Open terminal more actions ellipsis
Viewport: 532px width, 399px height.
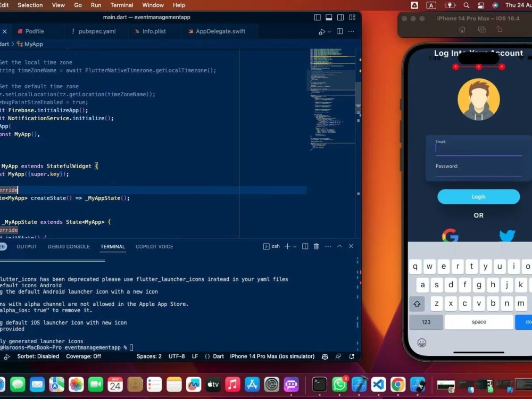328,246
